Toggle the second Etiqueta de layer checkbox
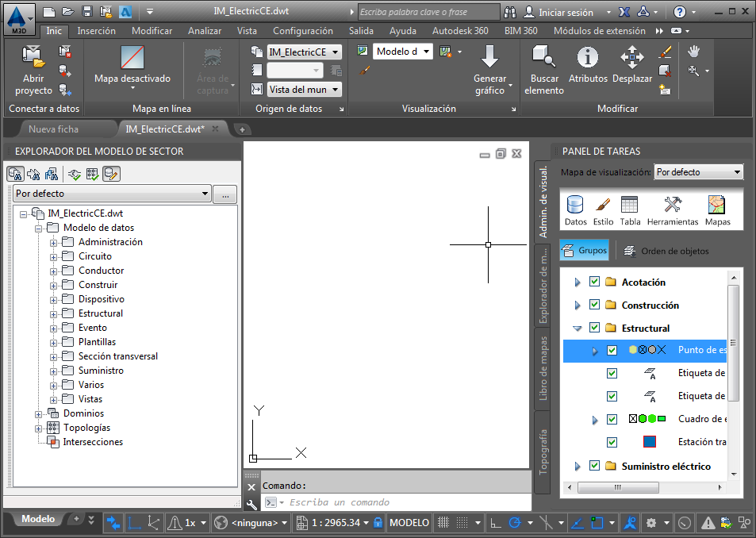The height and width of the screenshot is (538, 756). tap(612, 396)
